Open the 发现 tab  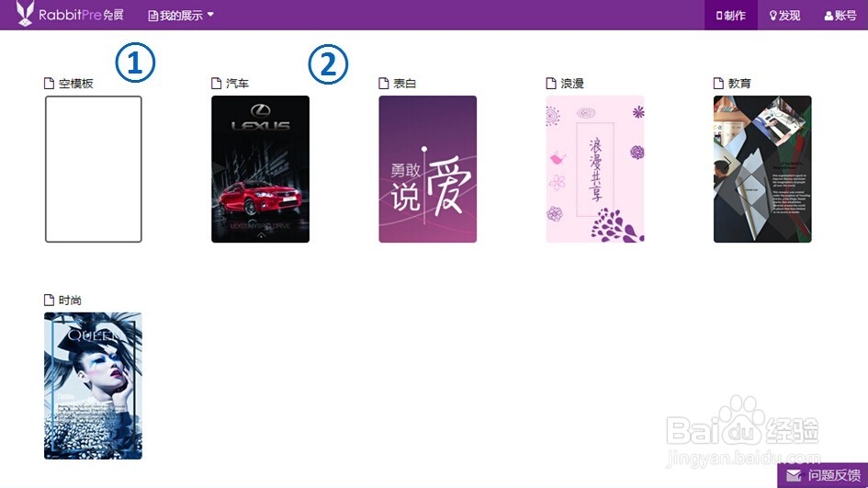click(784, 15)
